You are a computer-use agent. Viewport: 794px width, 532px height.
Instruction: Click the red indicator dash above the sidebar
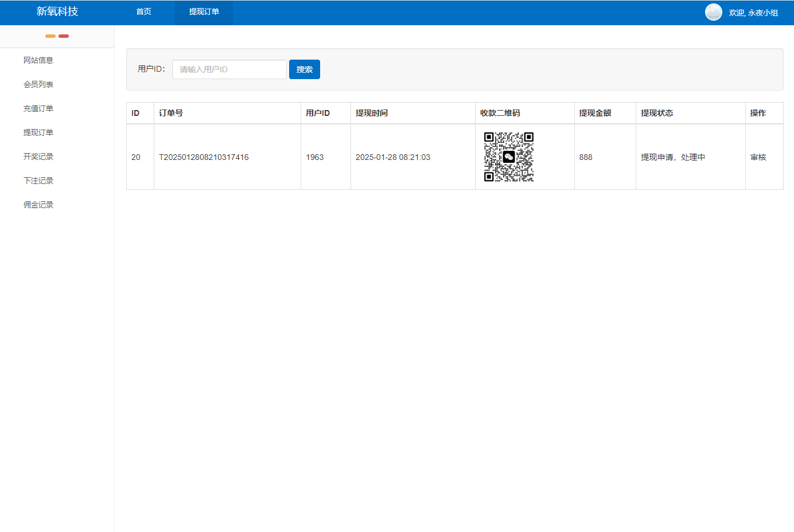[64, 36]
